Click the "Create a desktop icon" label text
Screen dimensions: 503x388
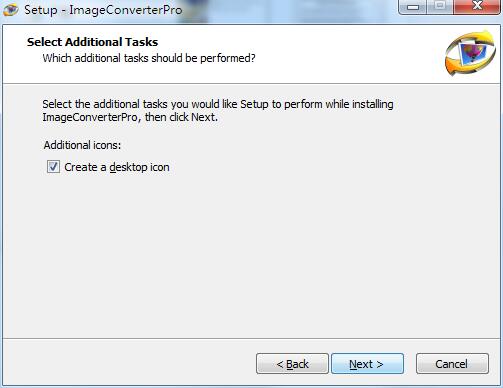tap(117, 167)
